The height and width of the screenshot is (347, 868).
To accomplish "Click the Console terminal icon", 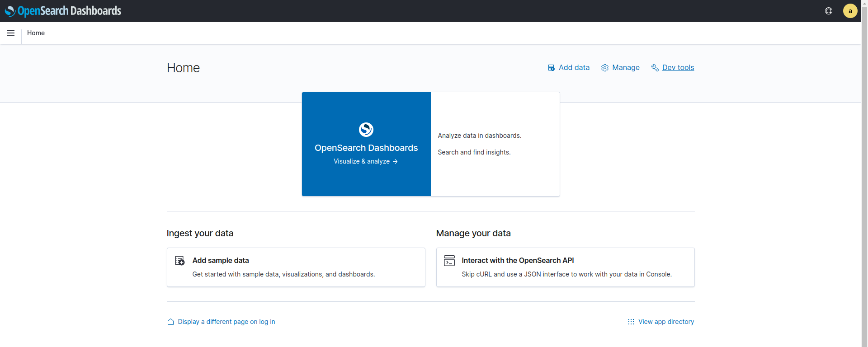I will (x=449, y=261).
